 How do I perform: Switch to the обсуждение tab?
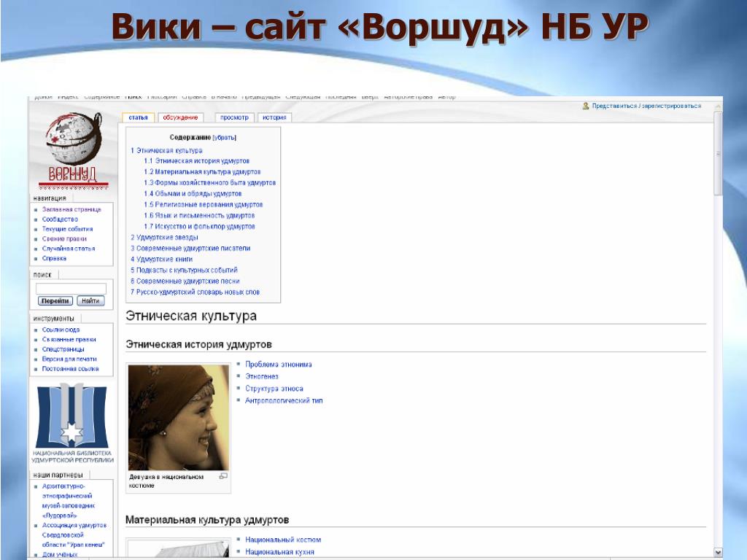click(x=180, y=117)
